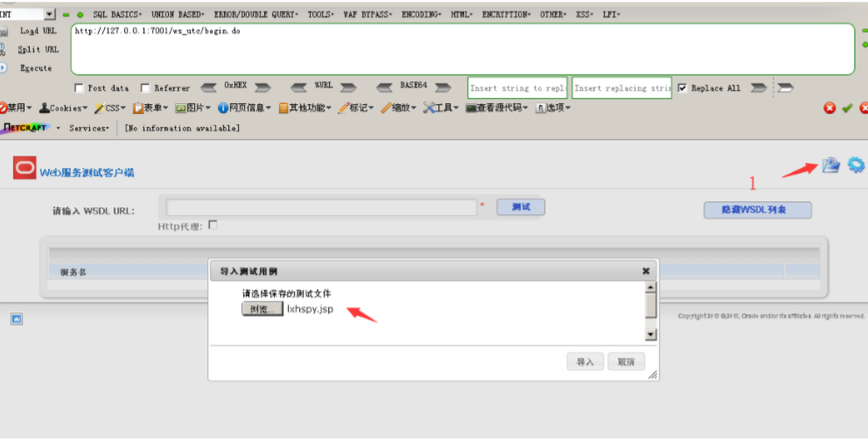Click the Oracle logo icon
Image resolution: width=868 pixels, height=447 pixels.
pyautogui.click(x=24, y=168)
